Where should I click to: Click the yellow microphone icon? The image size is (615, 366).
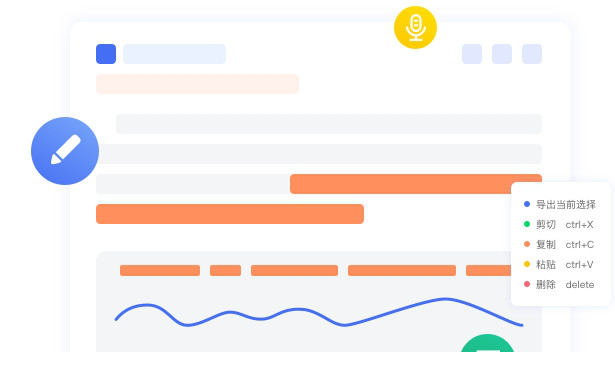415,27
